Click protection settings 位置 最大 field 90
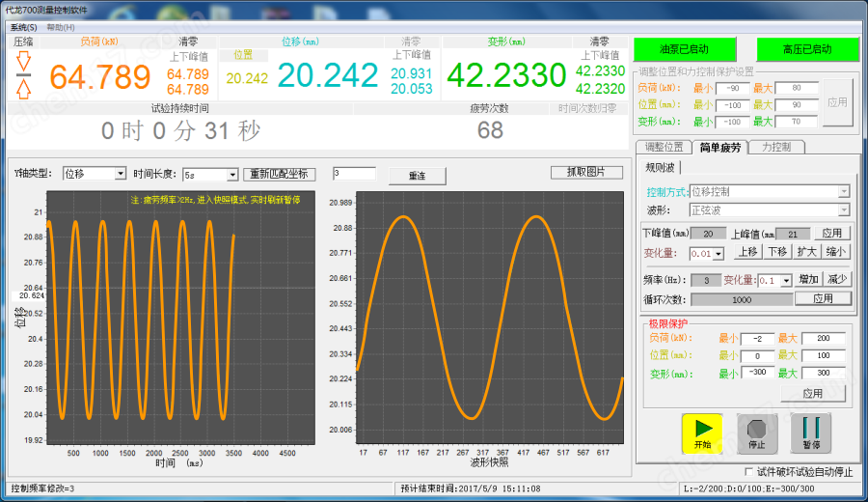This screenshot has height=502, width=868. 796,104
